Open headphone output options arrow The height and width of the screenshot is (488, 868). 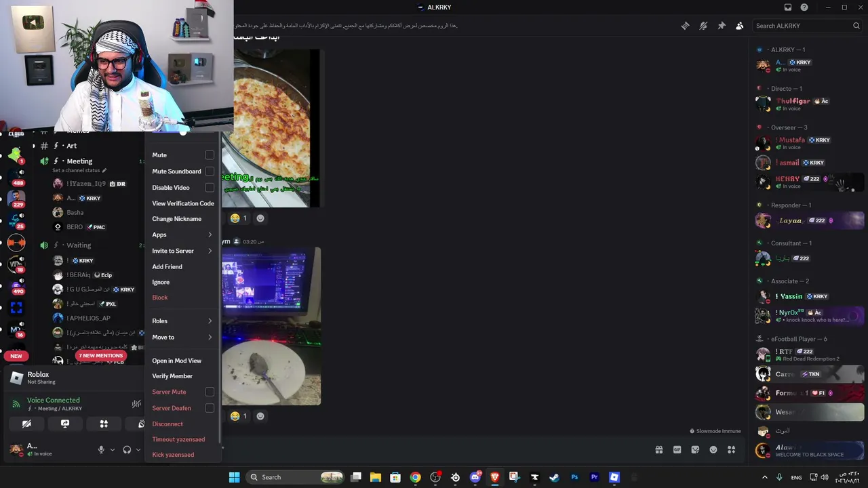138,449
